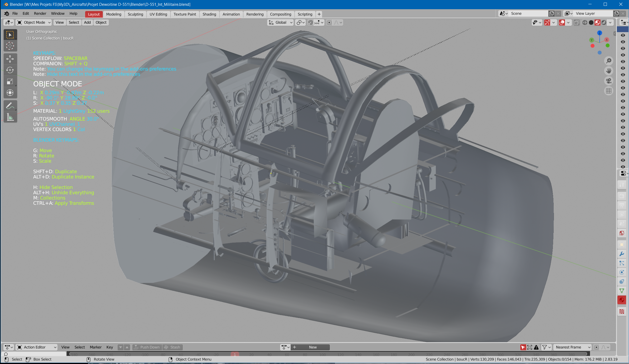Open the Texture checker properties tab

click(x=622, y=312)
